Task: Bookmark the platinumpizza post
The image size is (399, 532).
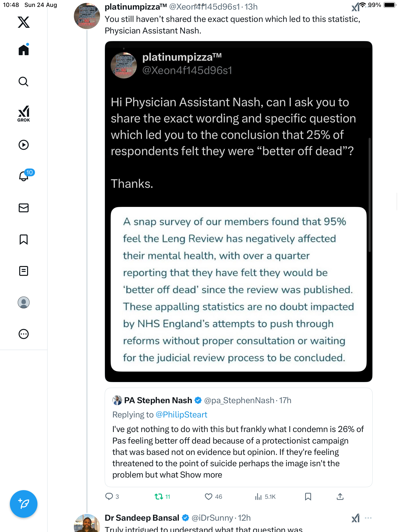Action: tap(308, 497)
